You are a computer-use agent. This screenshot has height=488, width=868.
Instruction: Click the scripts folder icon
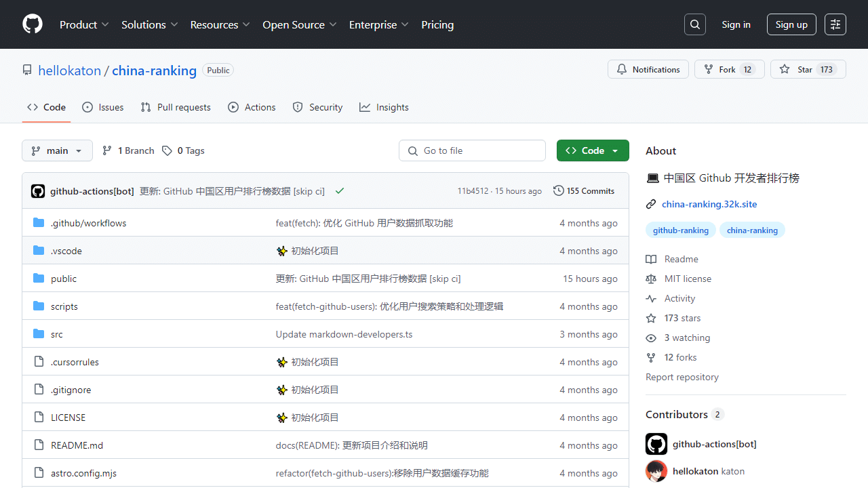click(39, 306)
